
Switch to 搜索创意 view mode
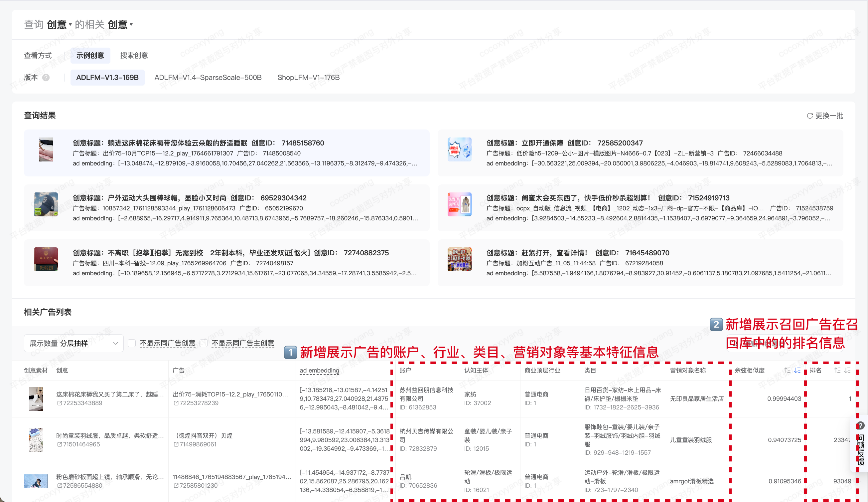pos(134,56)
